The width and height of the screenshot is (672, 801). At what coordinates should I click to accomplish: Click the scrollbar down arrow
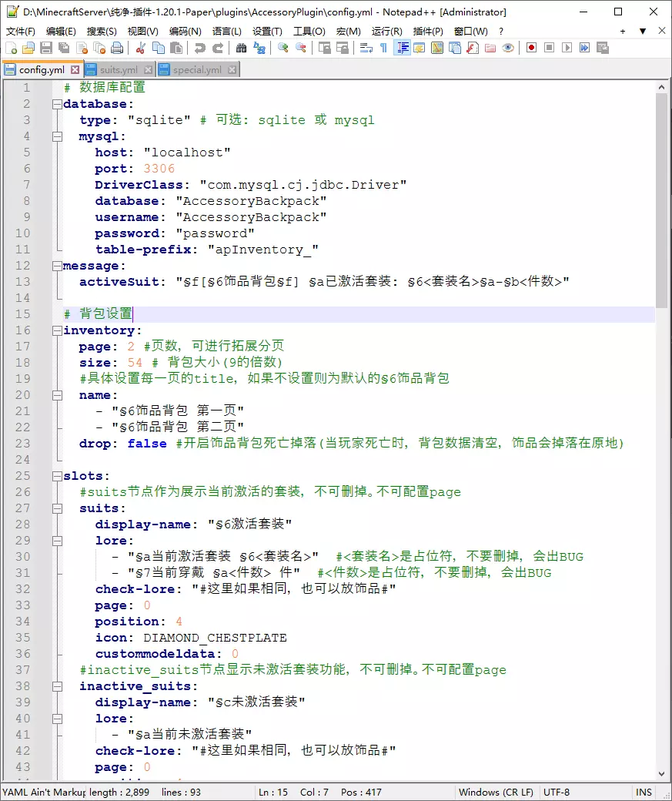(x=662, y=773)
